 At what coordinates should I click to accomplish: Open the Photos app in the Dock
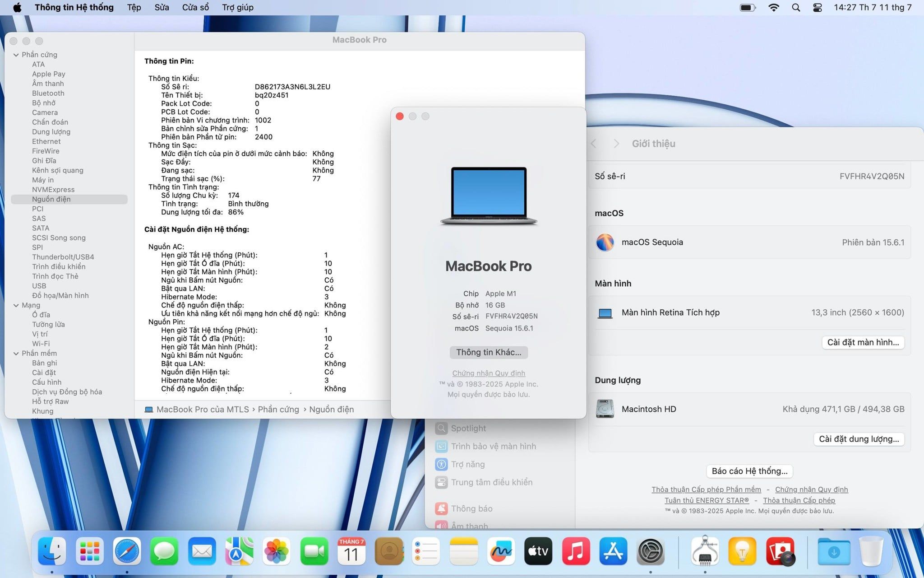click(x=277, y=551)
